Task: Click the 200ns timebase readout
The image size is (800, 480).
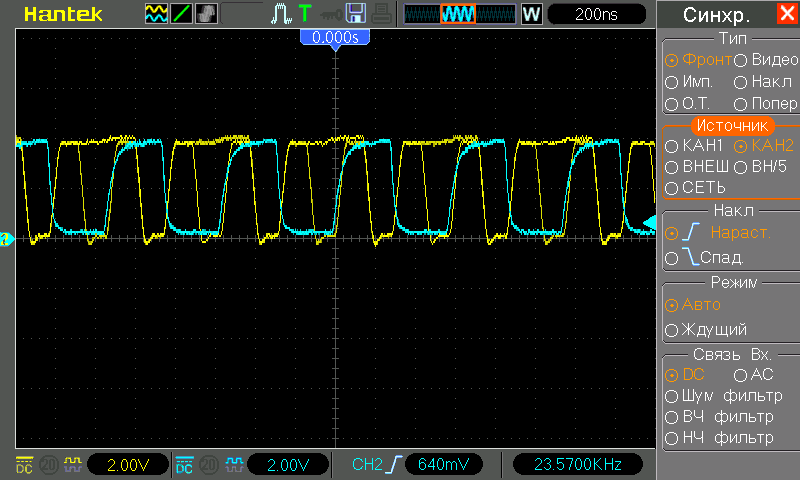Action: (596, 14)
